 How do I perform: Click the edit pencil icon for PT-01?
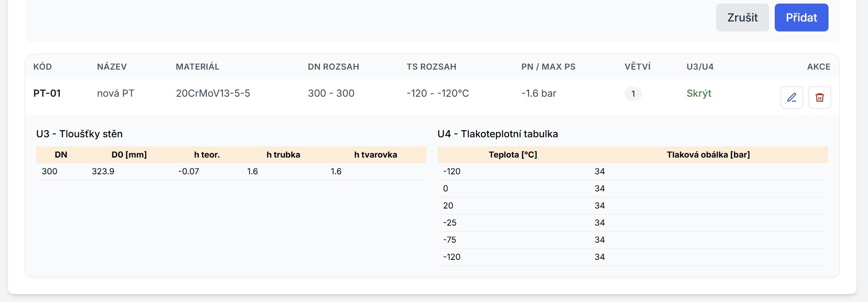(791, 97)
